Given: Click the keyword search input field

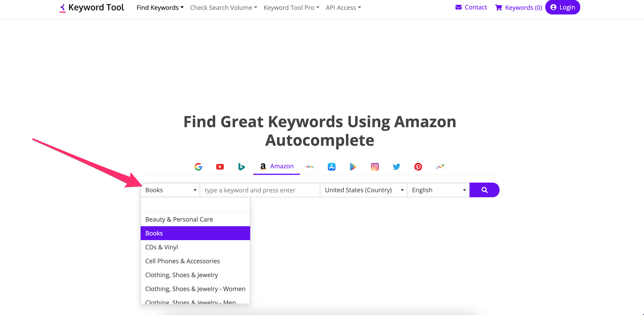Looking at the screenshot, I should click(x=259, y=190).
